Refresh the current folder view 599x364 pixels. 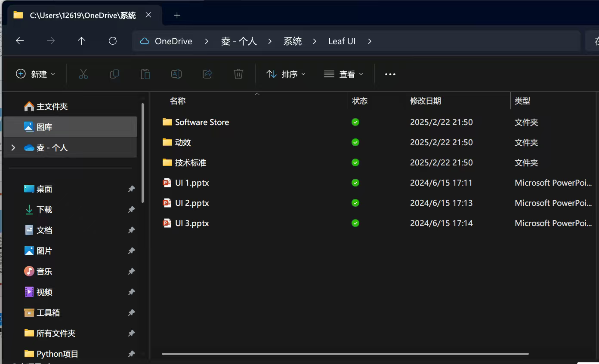tap(113, 41)
